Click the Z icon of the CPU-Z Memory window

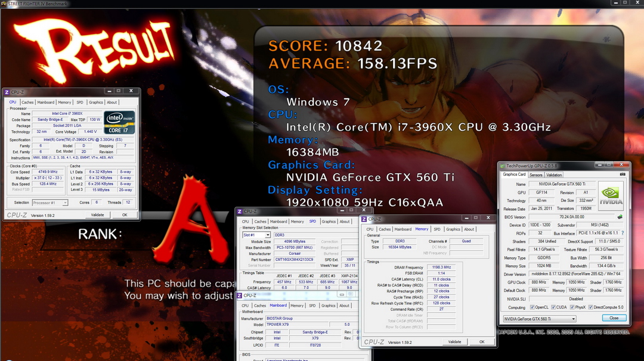point(364,219)
